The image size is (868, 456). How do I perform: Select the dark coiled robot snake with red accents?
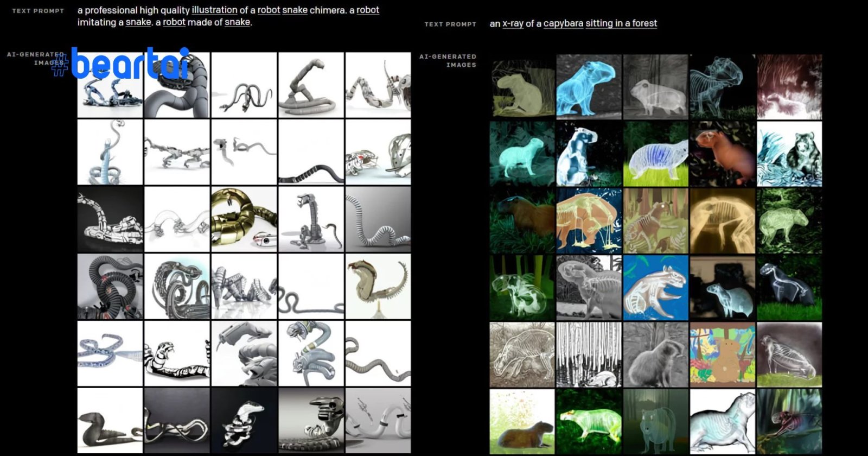pos(110,287)
